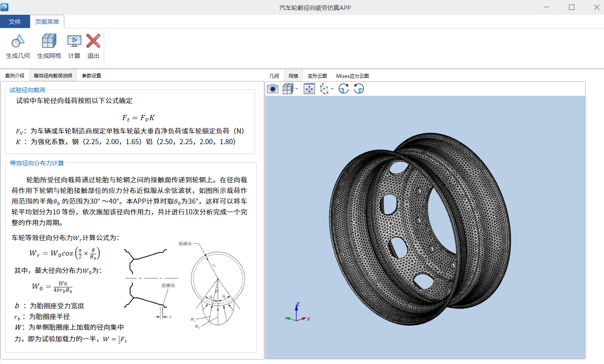The height and width of the screenshot is (364, 604).
Task: Expand the mesh display style dropdown arrow
Action: (297, 89)
